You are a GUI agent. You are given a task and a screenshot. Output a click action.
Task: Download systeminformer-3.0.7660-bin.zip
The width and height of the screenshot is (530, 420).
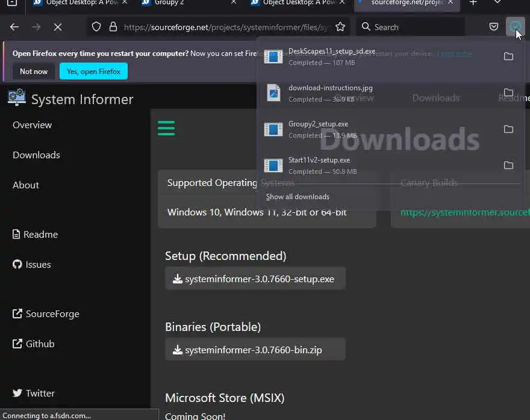(x=255, y=350)
